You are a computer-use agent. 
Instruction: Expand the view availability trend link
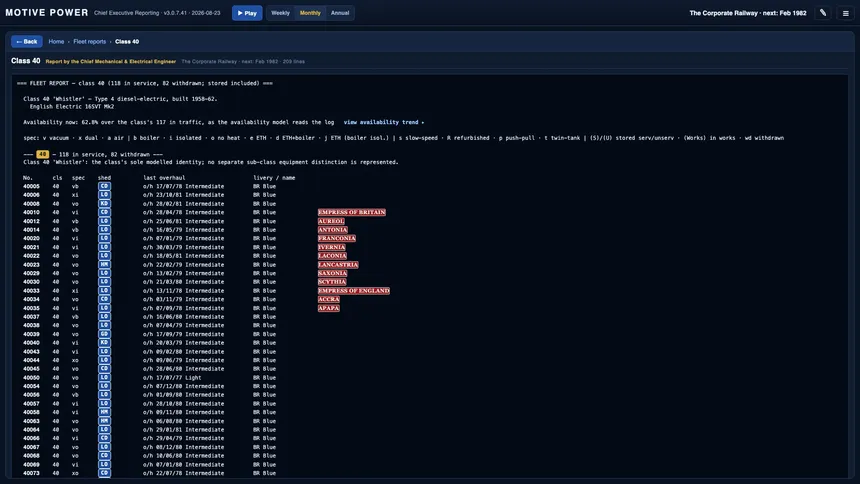[383, 122]
